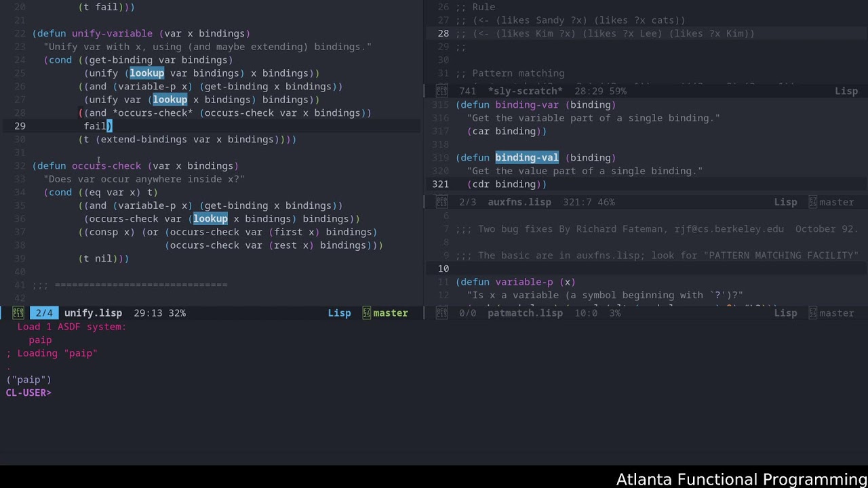Click the unify-variable function name in its defun
This screenshot has height=488, width=868.
pos(113,33)
